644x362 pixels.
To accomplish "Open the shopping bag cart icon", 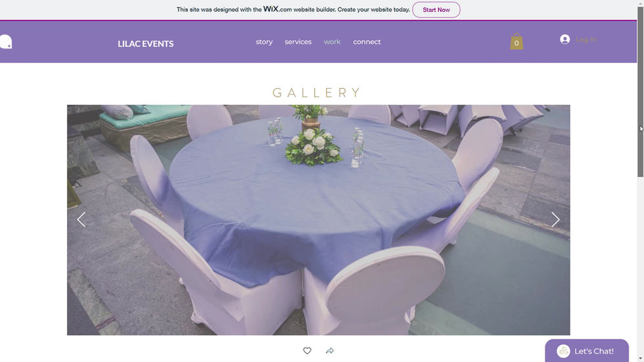I will [517, 41].
